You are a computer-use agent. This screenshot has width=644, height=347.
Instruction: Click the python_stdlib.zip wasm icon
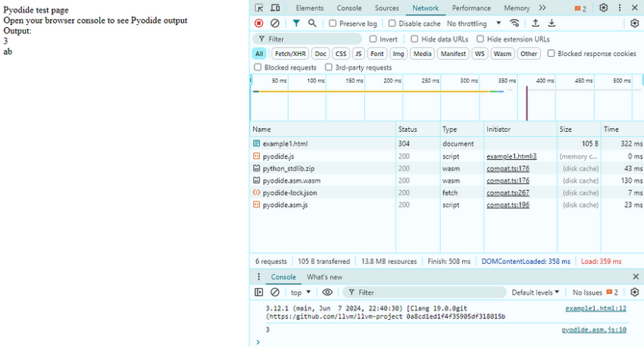[x=256, y=168]
